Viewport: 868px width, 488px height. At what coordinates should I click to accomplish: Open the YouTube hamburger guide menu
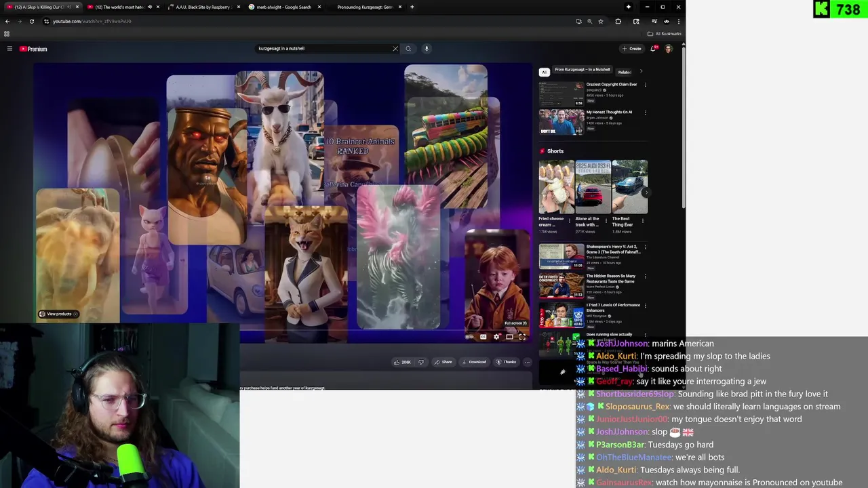[9, 49]
